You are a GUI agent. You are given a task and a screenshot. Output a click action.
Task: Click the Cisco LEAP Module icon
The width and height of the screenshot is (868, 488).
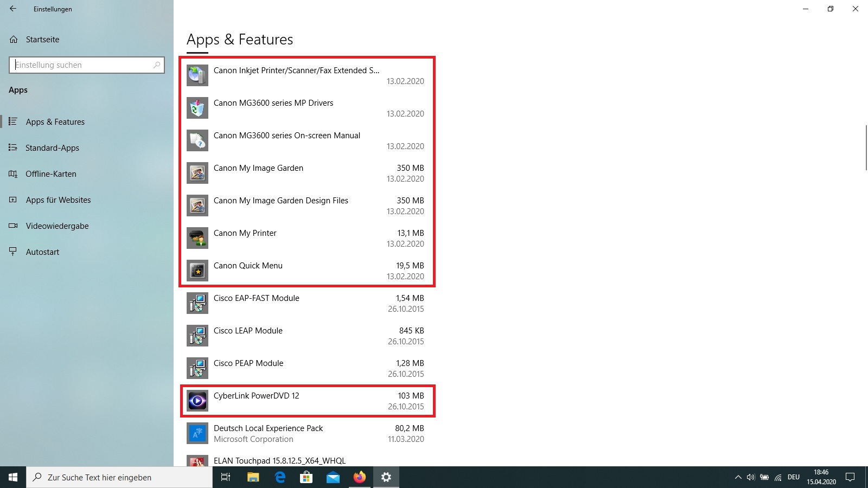tap(197, 336)
